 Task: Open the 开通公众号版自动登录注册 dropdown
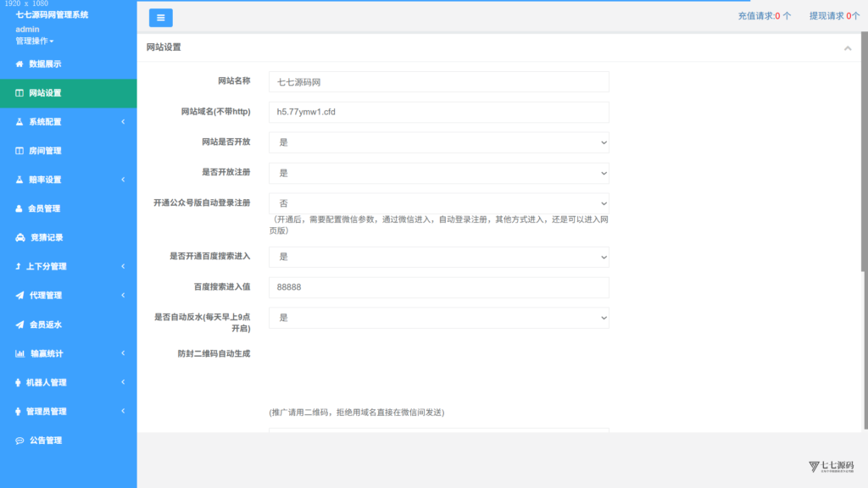[x=439, y=203]
